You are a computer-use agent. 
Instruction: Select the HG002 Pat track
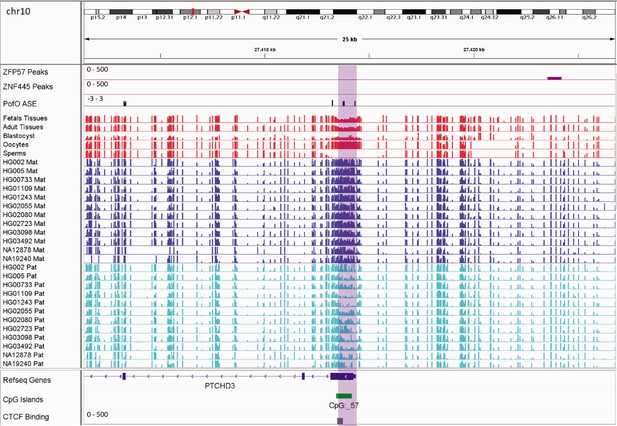(20, 267)
